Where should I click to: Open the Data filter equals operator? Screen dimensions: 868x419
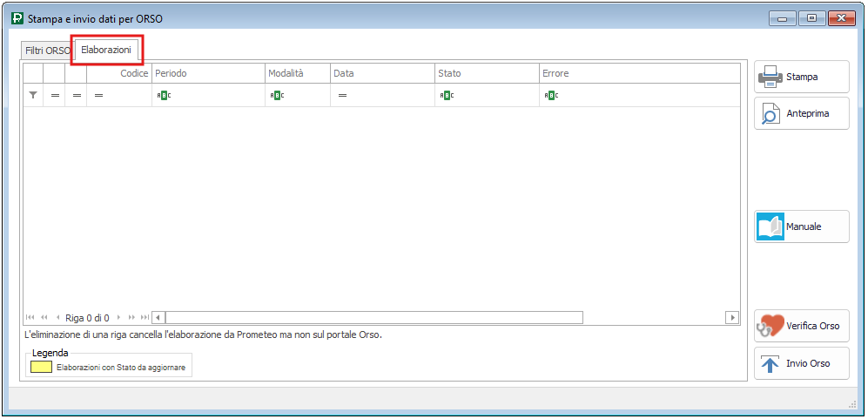click(x=342, y=95)
